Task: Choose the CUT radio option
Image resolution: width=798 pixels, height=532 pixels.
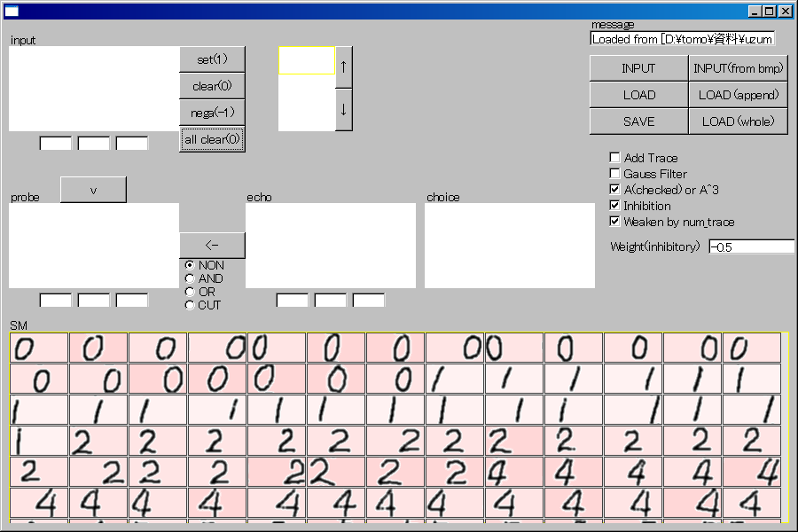Action: 189,305
